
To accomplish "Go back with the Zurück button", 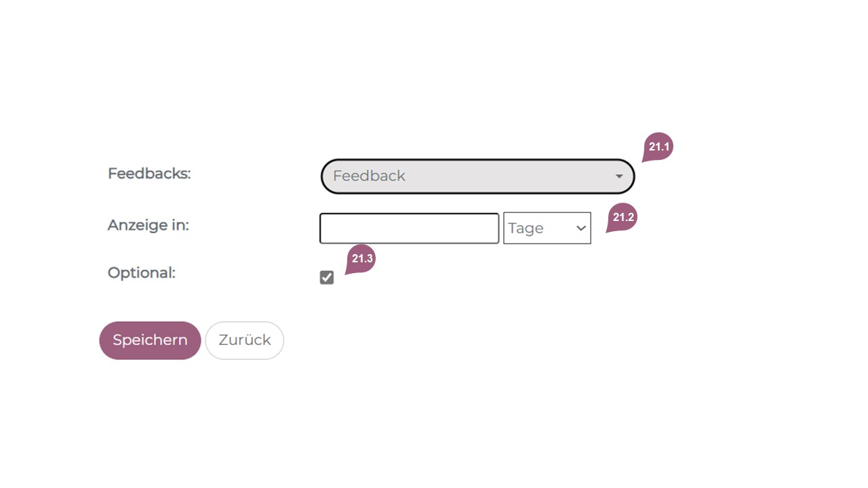I will 244,340.
